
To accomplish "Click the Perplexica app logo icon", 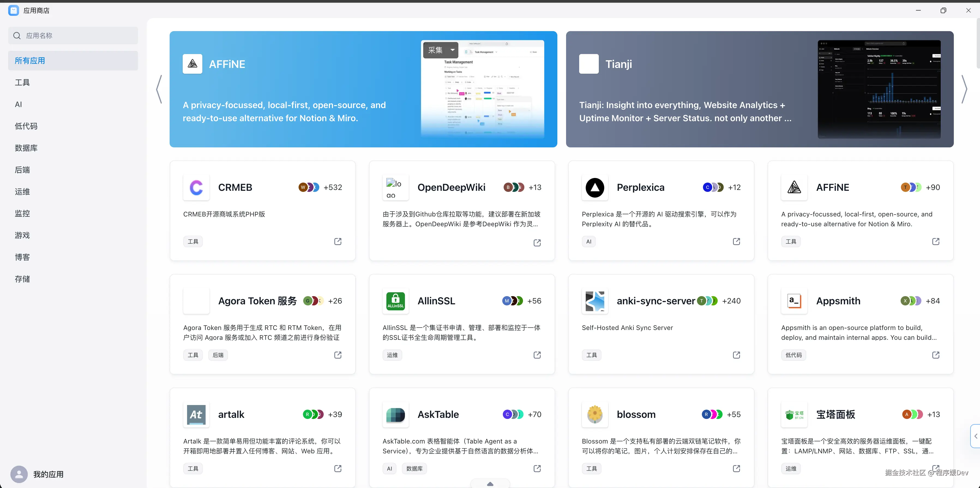I will coord(595,187).
